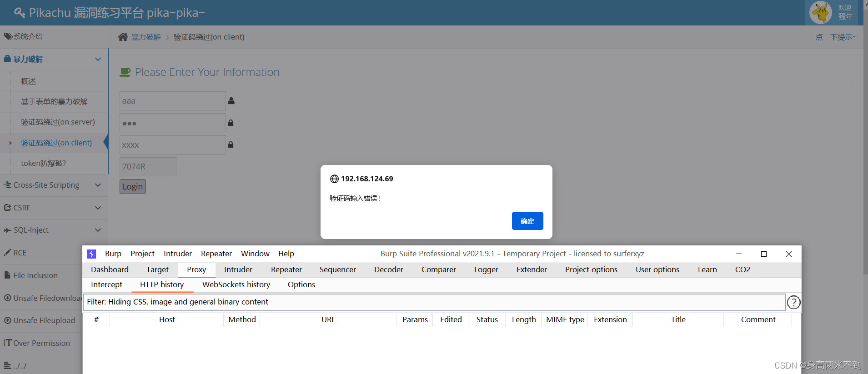Click the 暴力破解 breadcrumb link

[146, 37]
